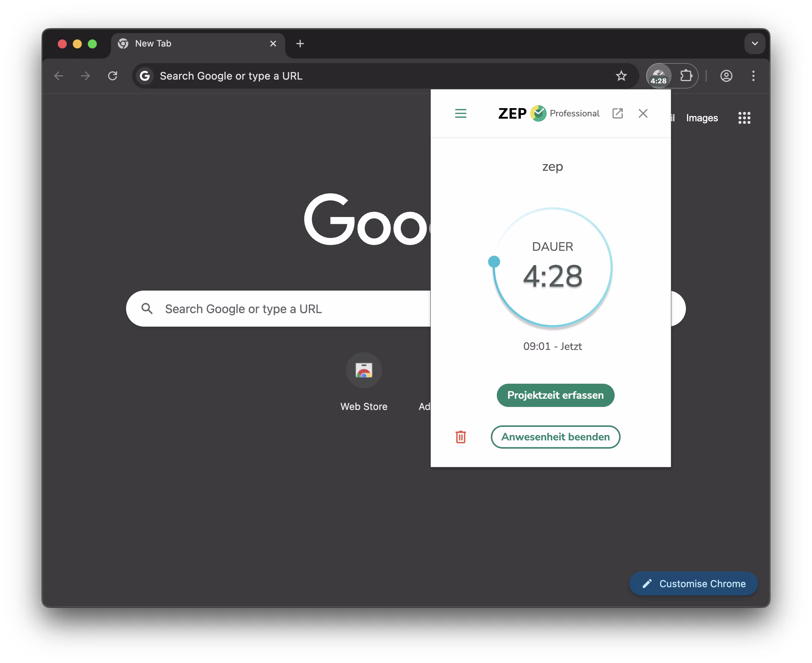Screen dimensions: 812x663
Task: Open ZEP in a new window
Action: (x=618, y=113)
